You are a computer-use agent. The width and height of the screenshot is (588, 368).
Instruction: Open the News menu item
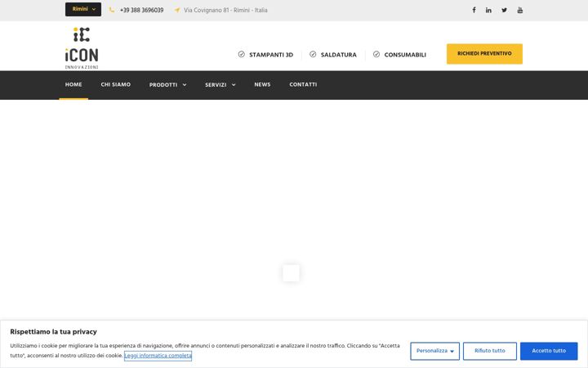(x=262, y=85)
